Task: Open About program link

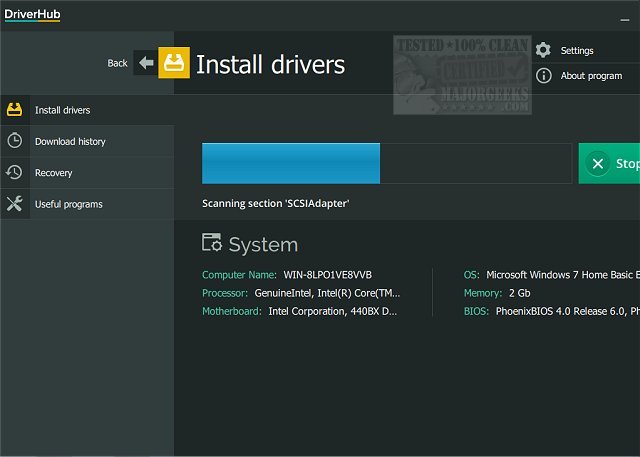Action: pyautogui.click(x=591, y=76)
